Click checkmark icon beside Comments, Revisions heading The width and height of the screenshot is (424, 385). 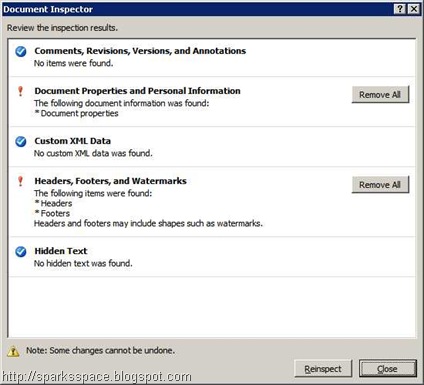pyautogui.click(x=21, y=51)
